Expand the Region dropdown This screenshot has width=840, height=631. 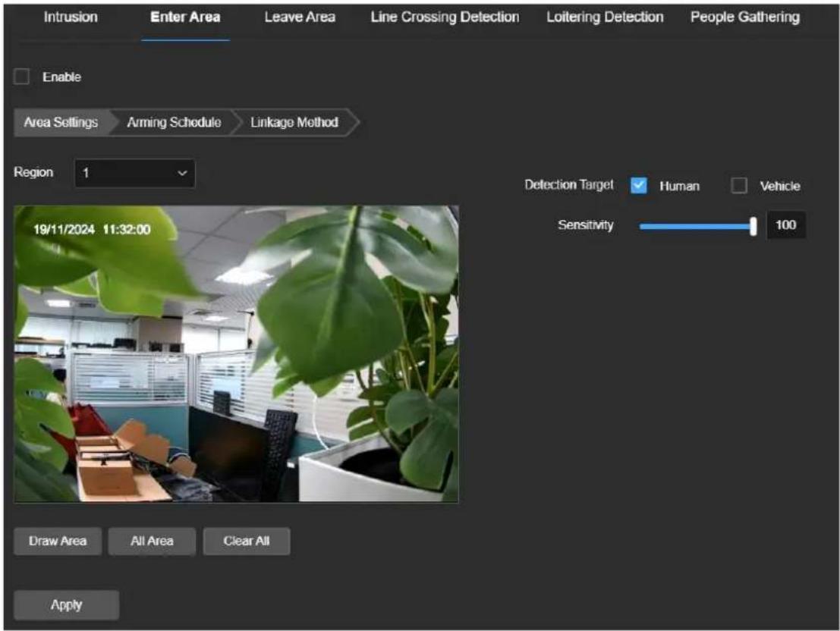[x=135, y=173]
